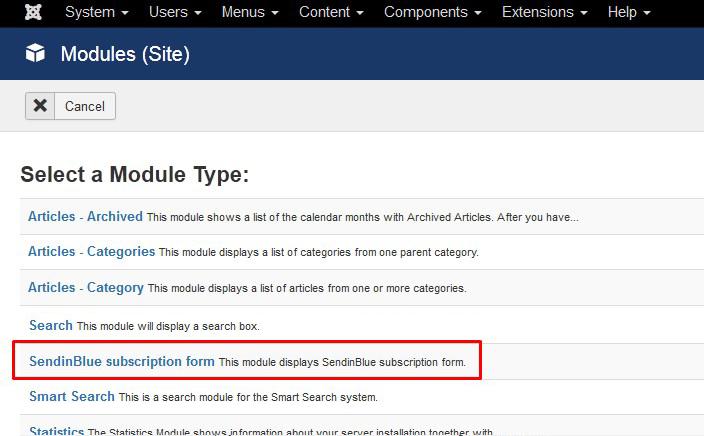Image resolution: width=704 pixels, height=436 pixels.
Task: Open the Components menu
Action: tap(434, 13)
